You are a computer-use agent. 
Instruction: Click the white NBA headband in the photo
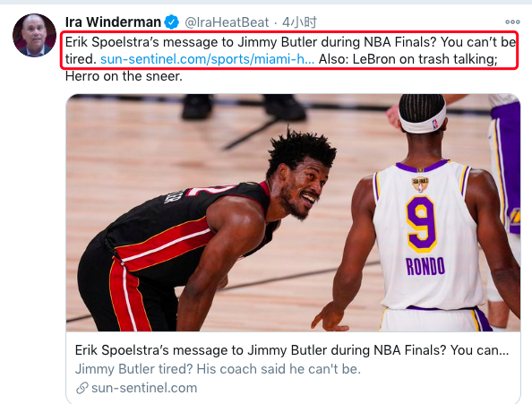pyautogui.click(x=423, y=122)
